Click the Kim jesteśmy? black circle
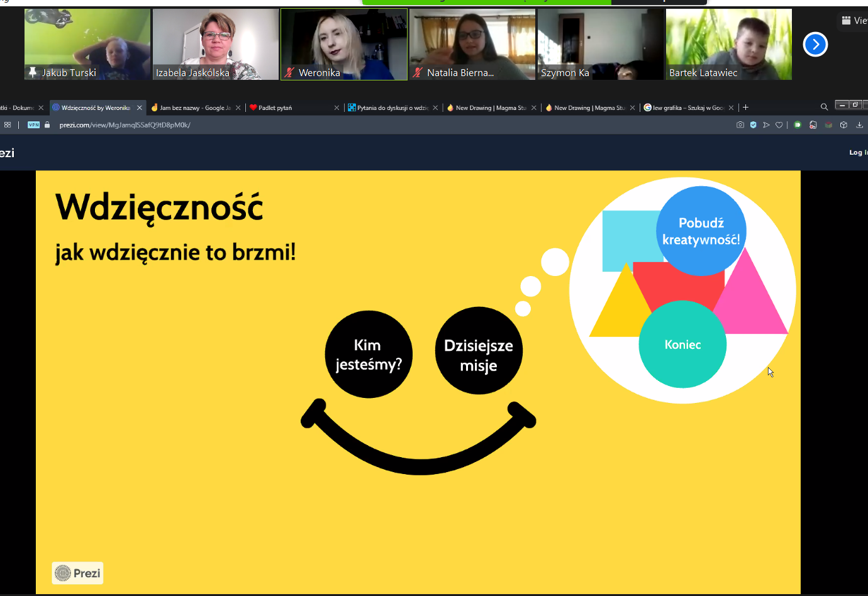Viewport: 868px width, 596px height. point(369,355)
